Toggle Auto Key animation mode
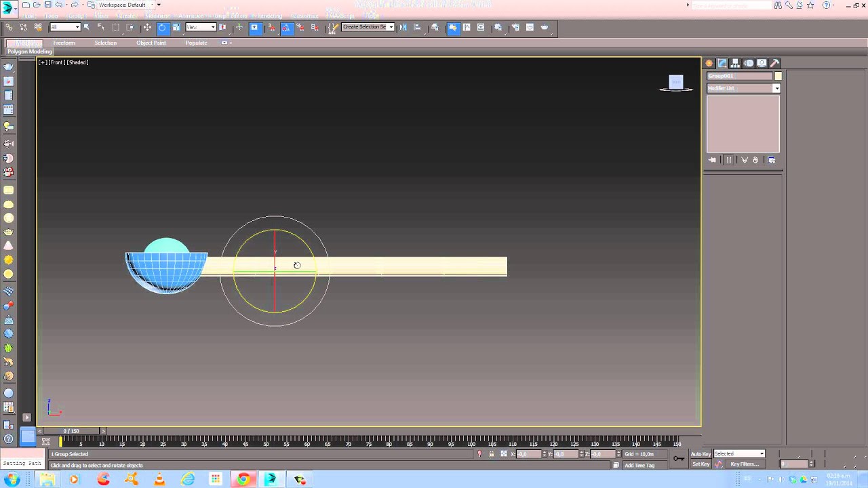868x488 pixels. click(x=701, y=453)
